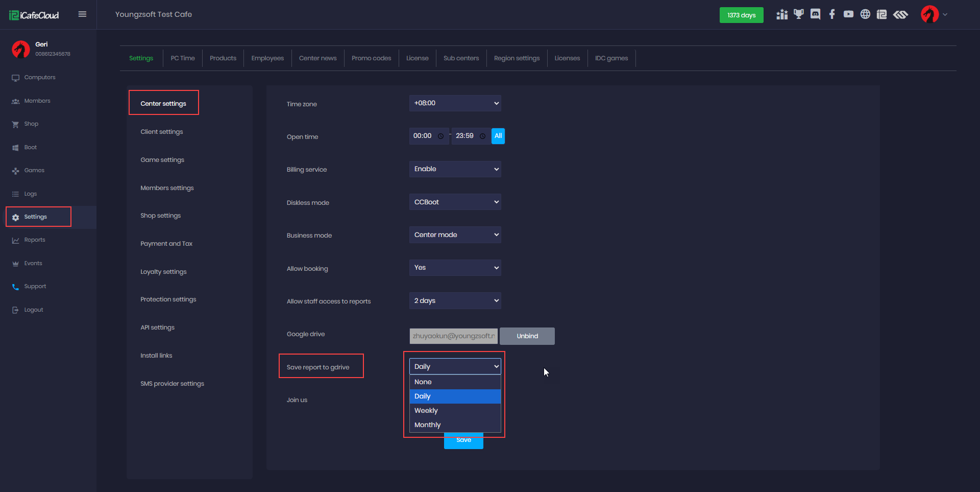
Task: Toggle the hamburger sidebar menu icon
Action: point(82,14)
